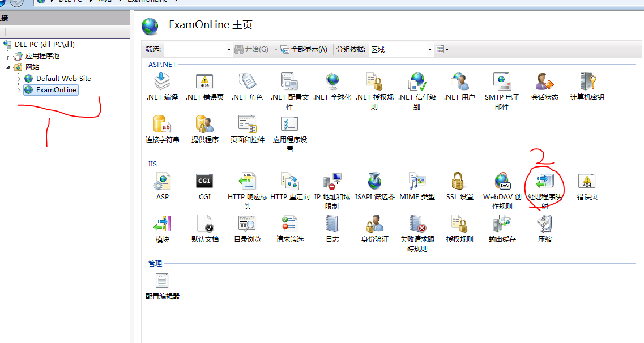
Task: Open HTTP 响应标头 feature
Action: 248,181
